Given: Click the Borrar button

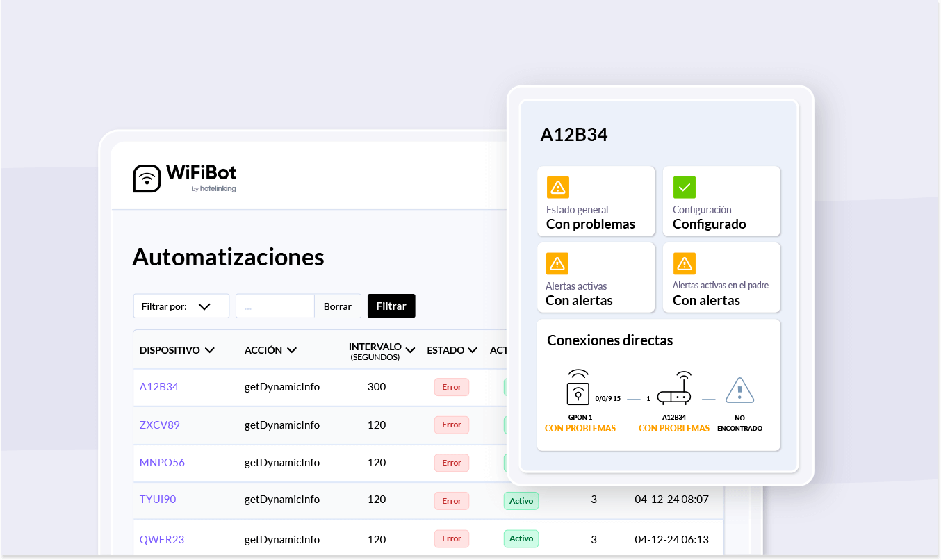Looking at the screenshot, I should (338, 306).
